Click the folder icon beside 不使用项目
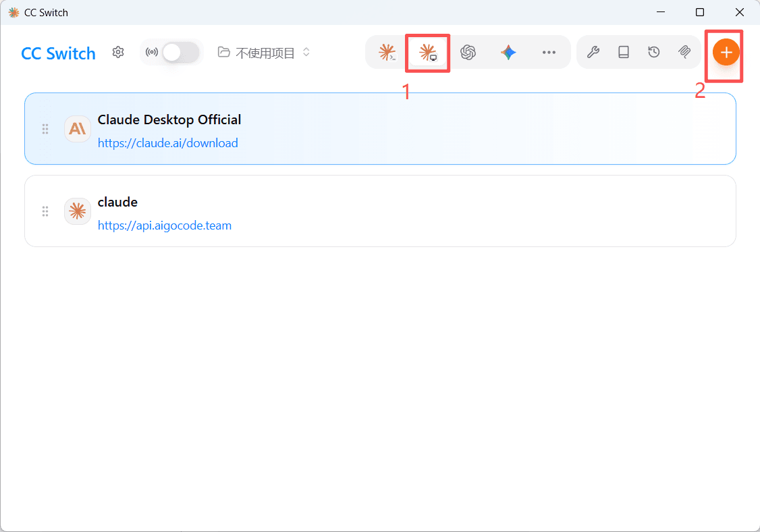760x532 pixels. 223,52
